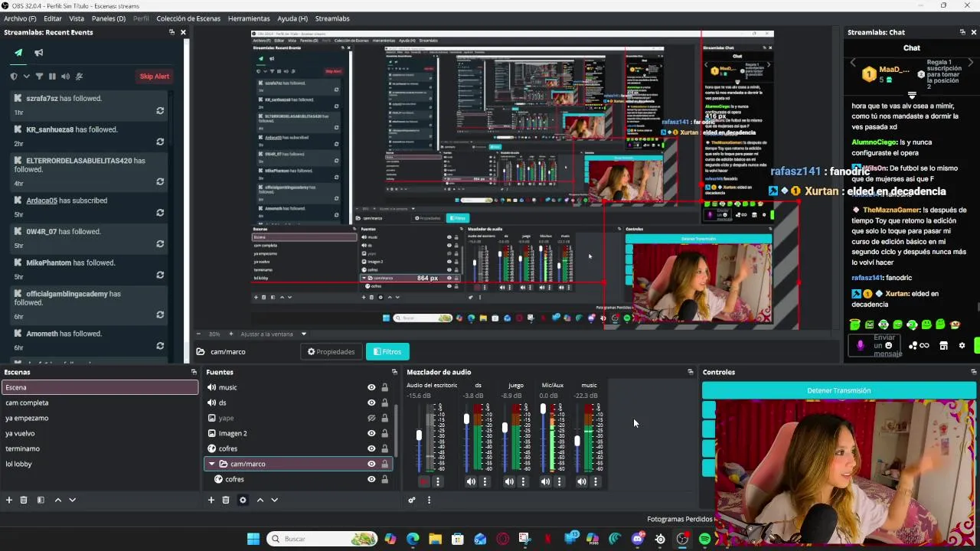The height and width of the screenshot is (551, 980).
Task: Toggle visibility of ds source
Action: (x=371, y=403)
